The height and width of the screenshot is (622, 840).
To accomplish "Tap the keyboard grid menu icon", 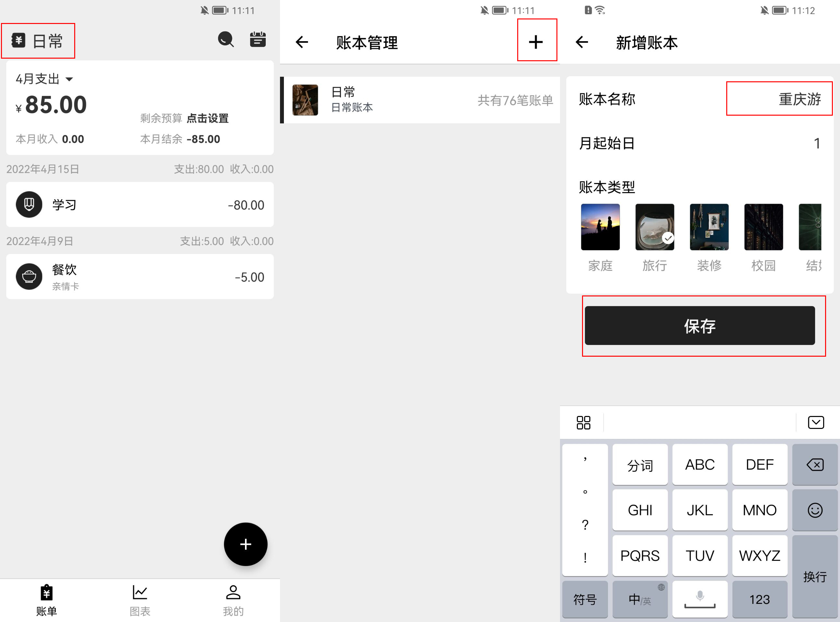I will coord(583,422).
